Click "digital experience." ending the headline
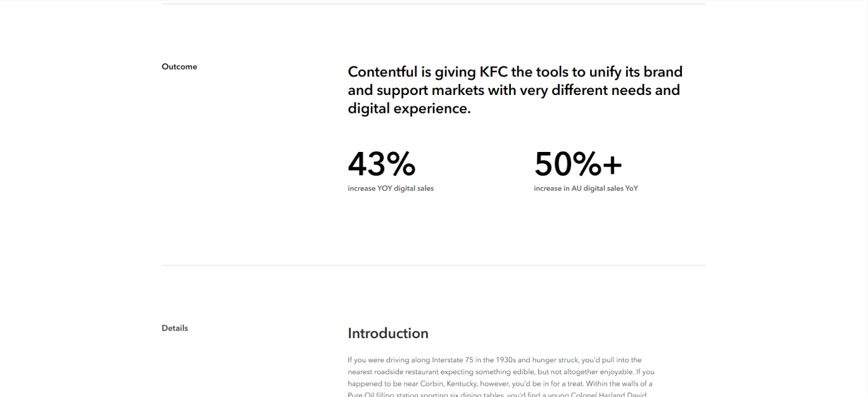This screenshot has height=397, width=868. [409, 109]
